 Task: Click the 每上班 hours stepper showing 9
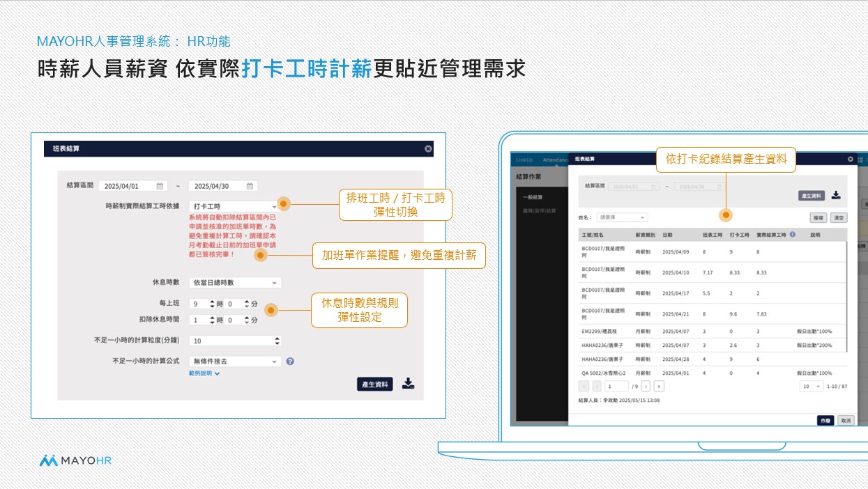[x=202, y=304]
